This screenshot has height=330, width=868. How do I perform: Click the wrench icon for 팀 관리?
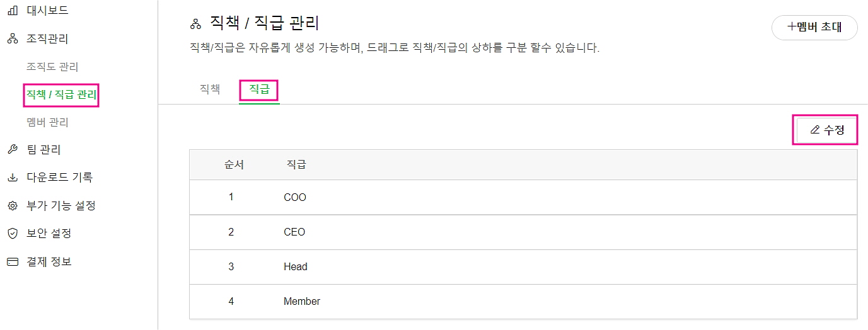click(13, 150)
